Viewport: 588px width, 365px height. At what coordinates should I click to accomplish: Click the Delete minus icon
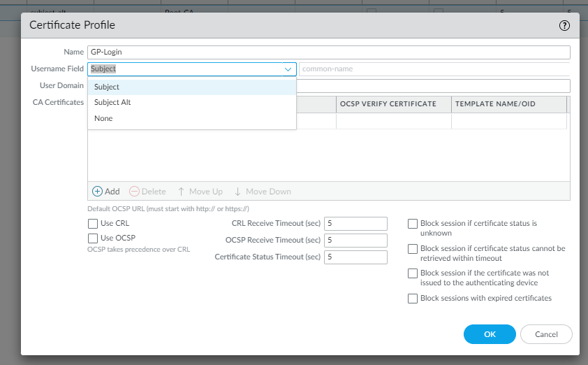point(135,192)
